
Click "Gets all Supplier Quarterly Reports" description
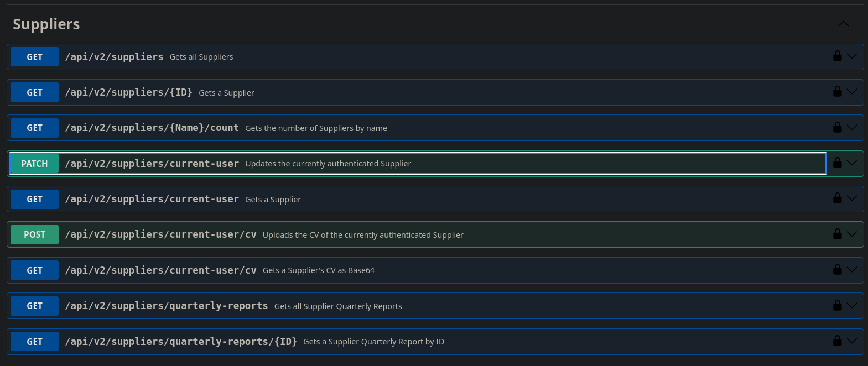pyautogui.click(x=338, y=306)
